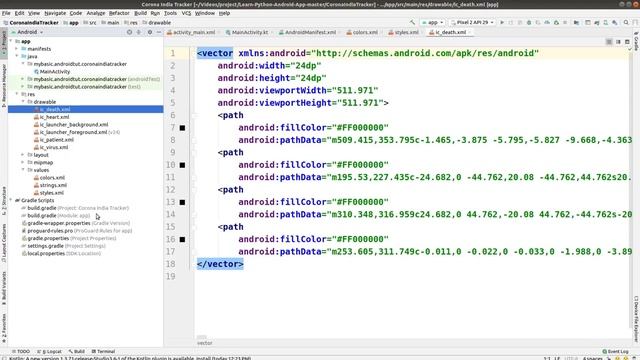Switch to the activity_main.xml tab
This screenshot has height=360, width=640.
[x=194, y=32]
